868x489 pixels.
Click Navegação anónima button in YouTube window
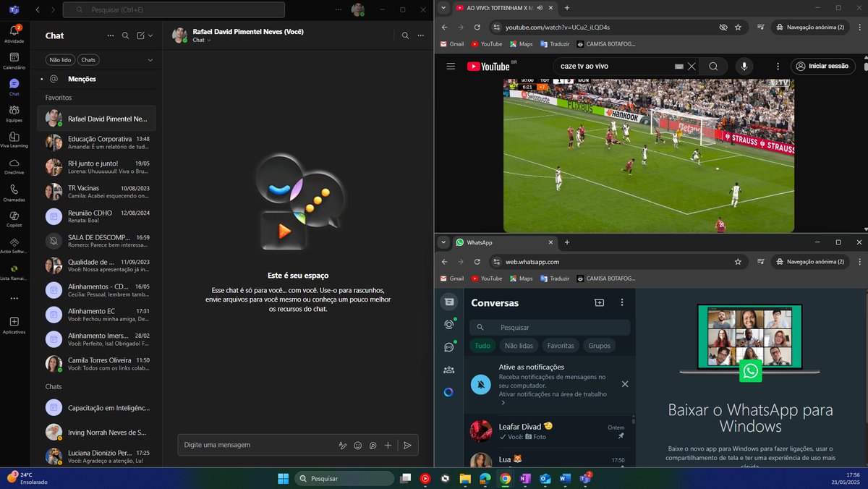click(810, 27)
